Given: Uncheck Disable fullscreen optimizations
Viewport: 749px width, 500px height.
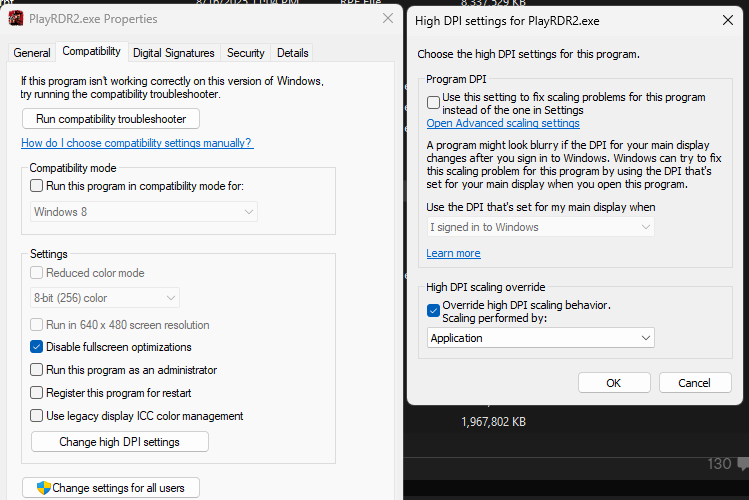Looking at the screenshot, I should 36,346.
